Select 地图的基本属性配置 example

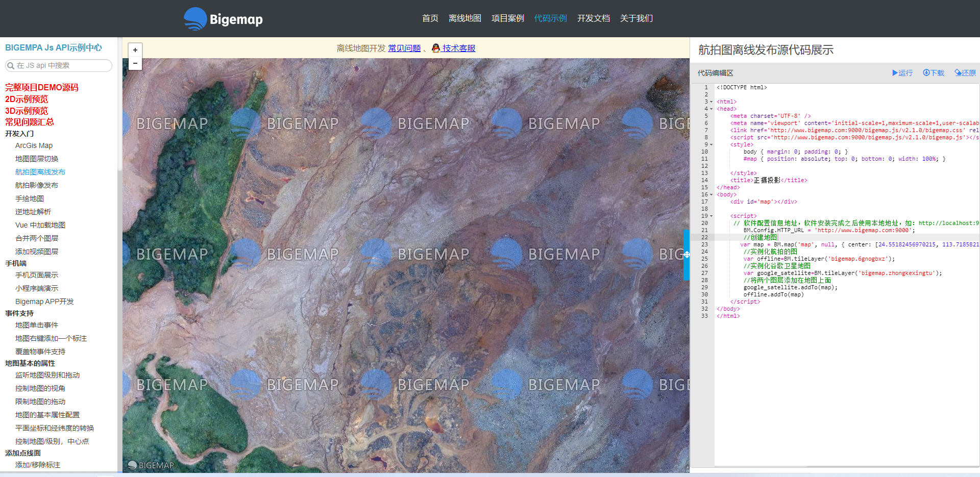tap(47, 415)
